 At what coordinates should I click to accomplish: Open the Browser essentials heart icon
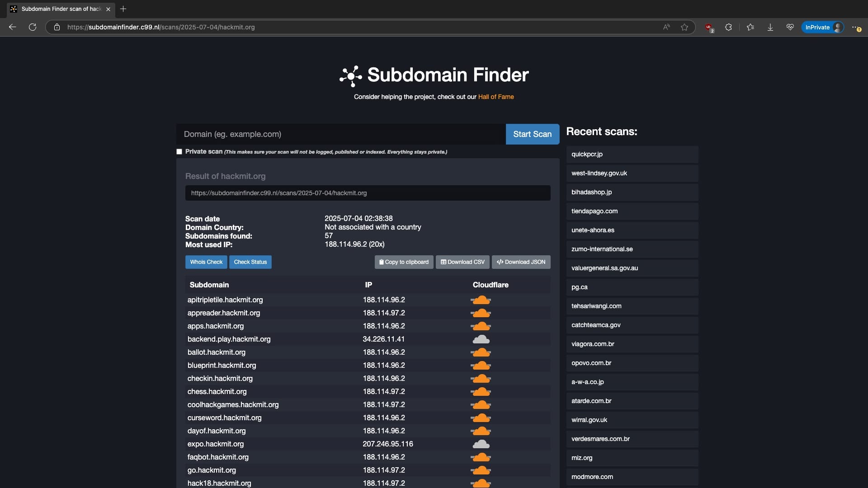790,27
